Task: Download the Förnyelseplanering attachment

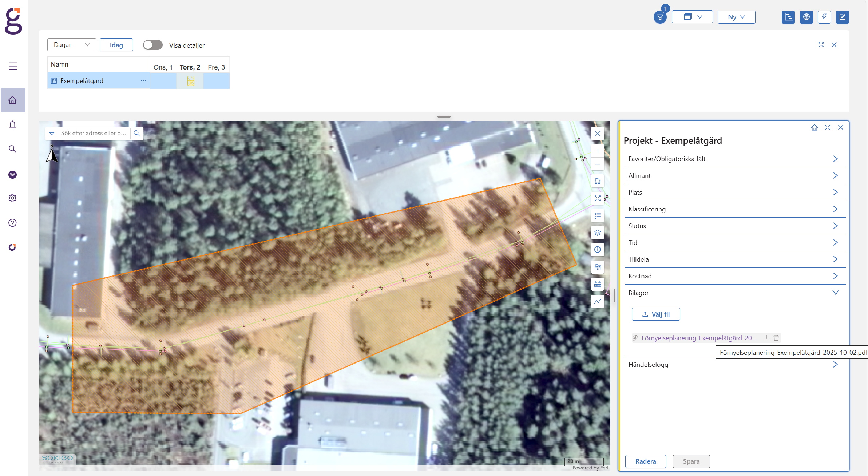Action: click(x=766, y=338)
